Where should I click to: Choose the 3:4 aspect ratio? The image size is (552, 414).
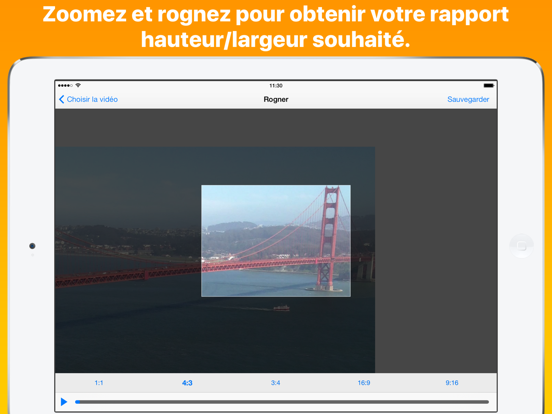pos(275,383)
